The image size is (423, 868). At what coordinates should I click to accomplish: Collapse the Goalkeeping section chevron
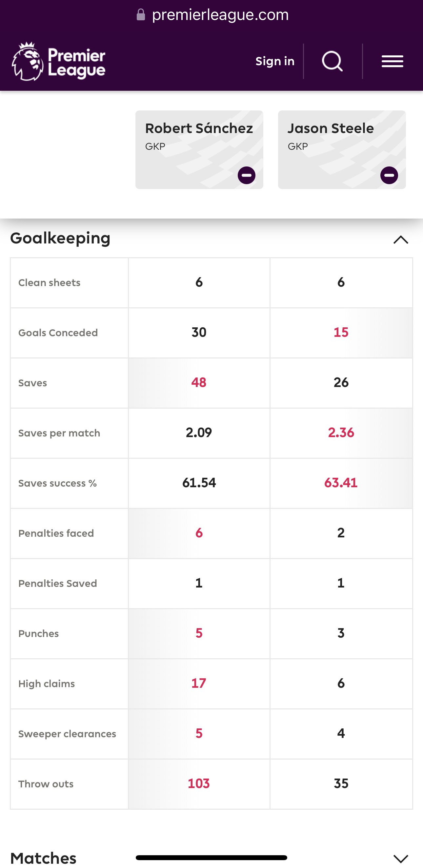(x=401, y=240)
